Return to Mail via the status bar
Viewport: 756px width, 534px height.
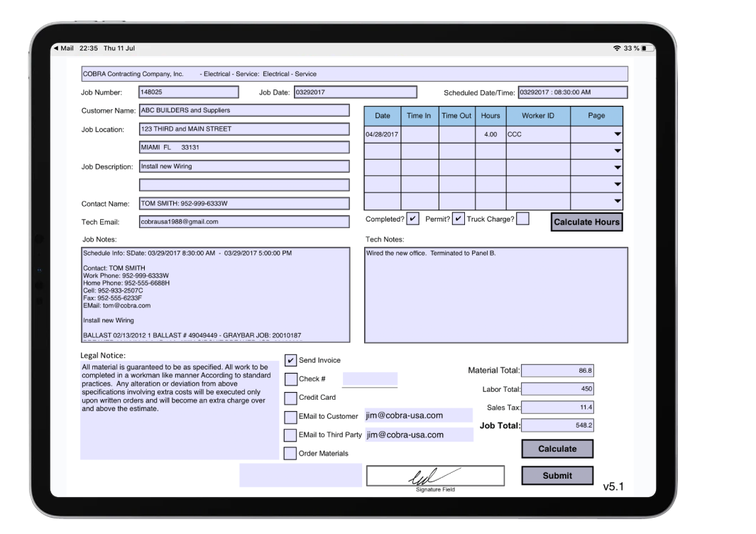tap(63, 48)
